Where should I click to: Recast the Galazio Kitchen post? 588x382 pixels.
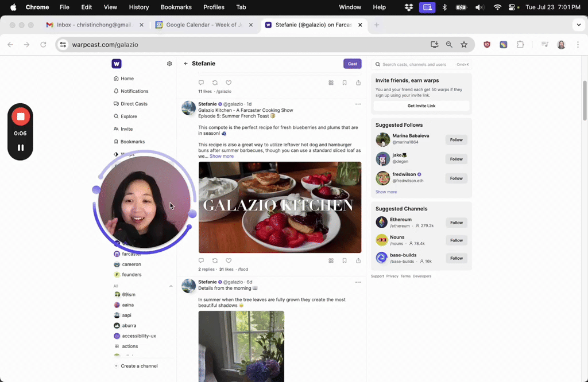click(x=215, y=260)
